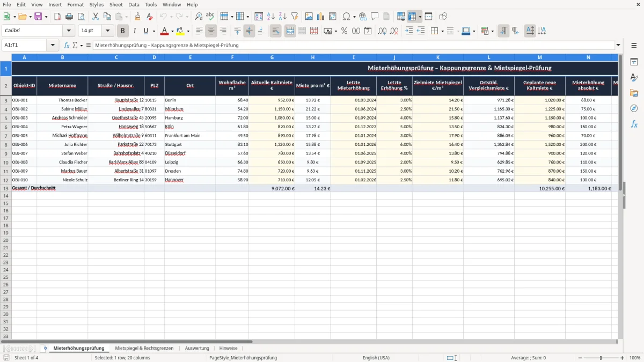Select cell containing Thomas Becker

(62, 100)
